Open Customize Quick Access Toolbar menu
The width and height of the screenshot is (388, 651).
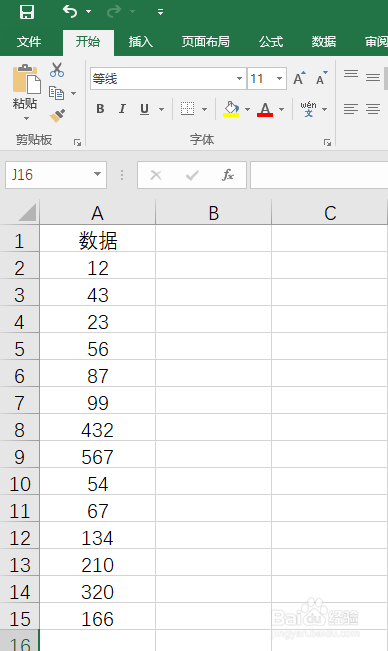click(x=160, y=12)
